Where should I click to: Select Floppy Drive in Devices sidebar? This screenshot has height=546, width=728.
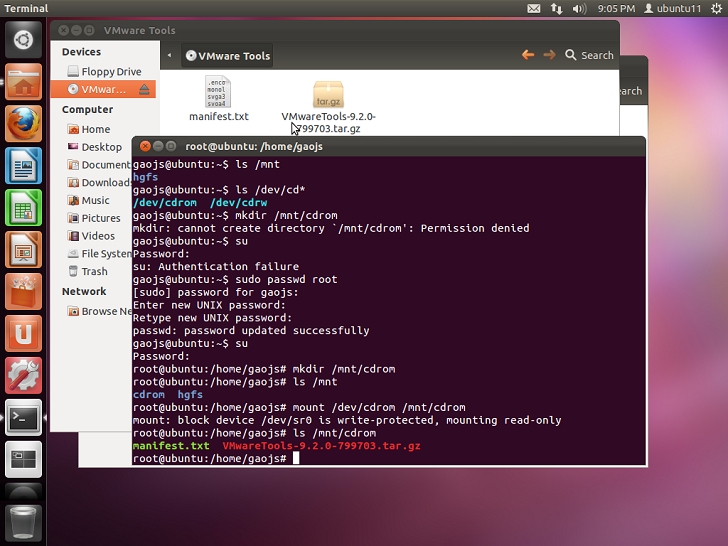(x=103, y=72)
